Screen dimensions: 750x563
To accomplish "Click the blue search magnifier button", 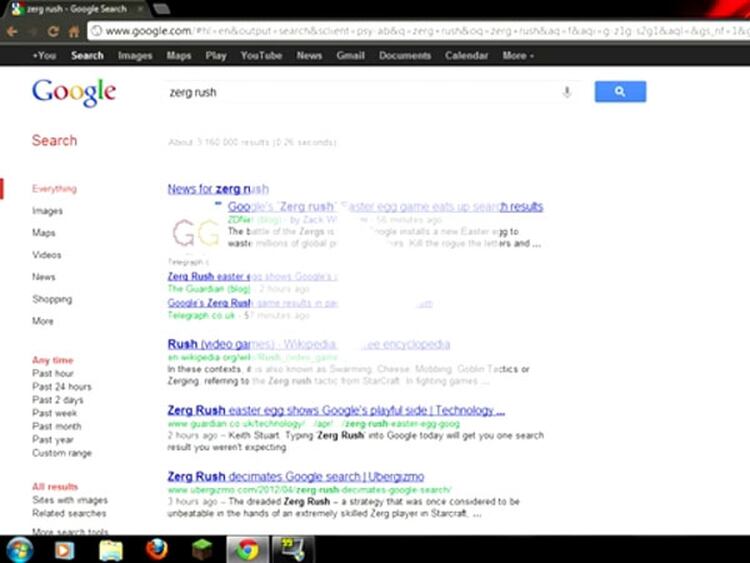I will tap(620, 92).
